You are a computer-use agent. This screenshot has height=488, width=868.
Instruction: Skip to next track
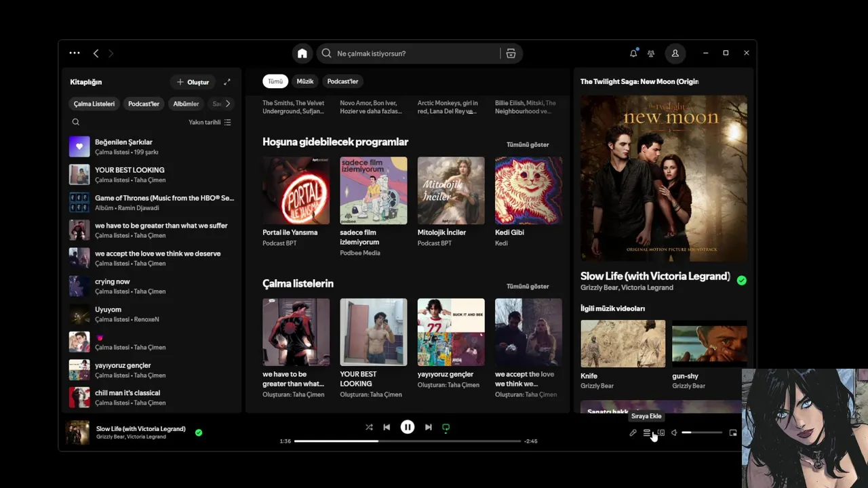(429, 427)
